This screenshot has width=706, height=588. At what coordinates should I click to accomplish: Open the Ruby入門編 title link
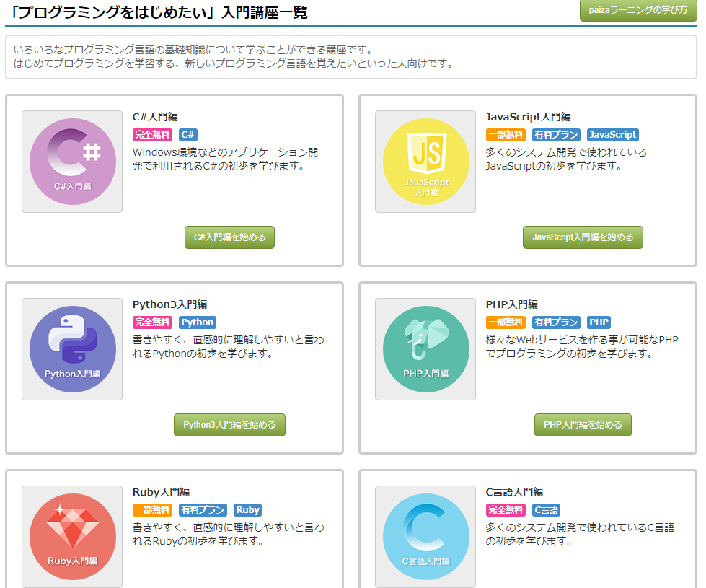tap(161, 492)
